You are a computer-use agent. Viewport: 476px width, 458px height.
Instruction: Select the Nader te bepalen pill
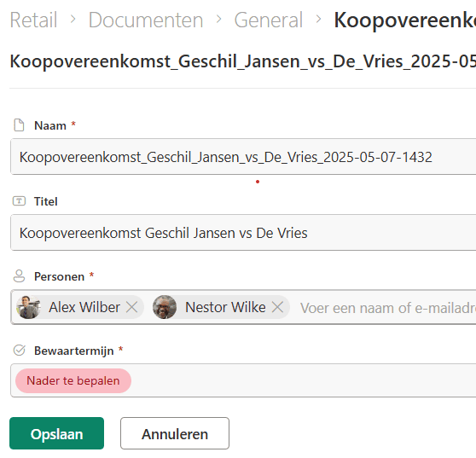tap(73, 380)
